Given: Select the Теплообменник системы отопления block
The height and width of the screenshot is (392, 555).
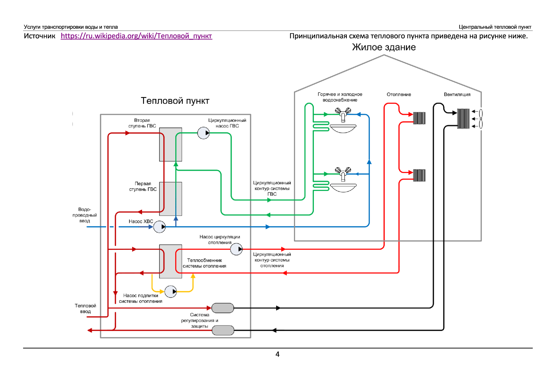Looking at the screenshot, I should [x=171, y=261].
